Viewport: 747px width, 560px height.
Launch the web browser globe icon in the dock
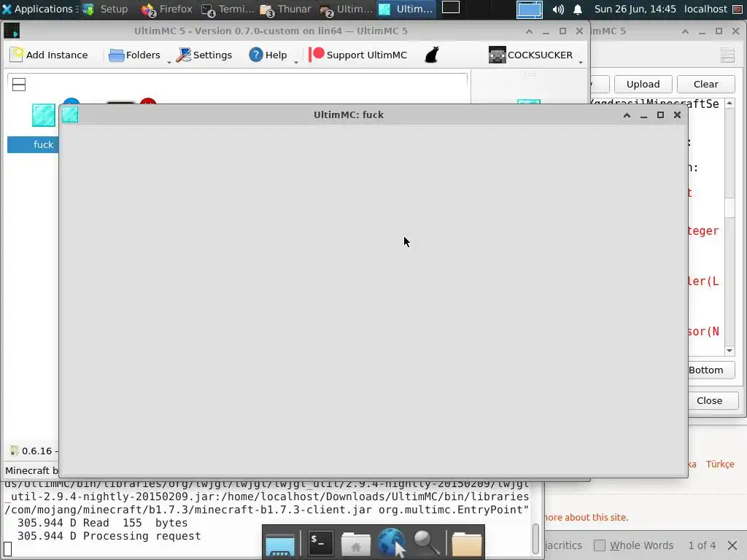(x=392, y=542)
